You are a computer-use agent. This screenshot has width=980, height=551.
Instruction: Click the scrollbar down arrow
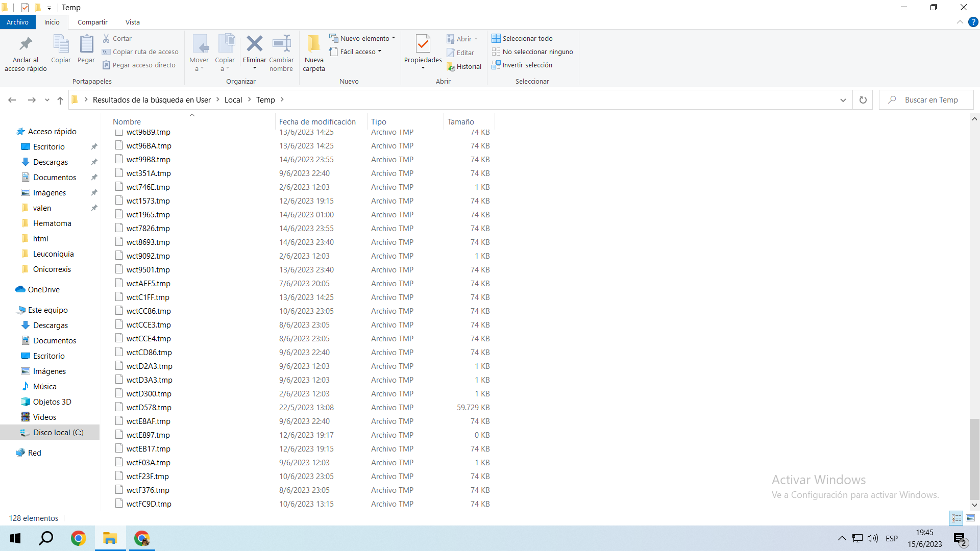[974, 505]
